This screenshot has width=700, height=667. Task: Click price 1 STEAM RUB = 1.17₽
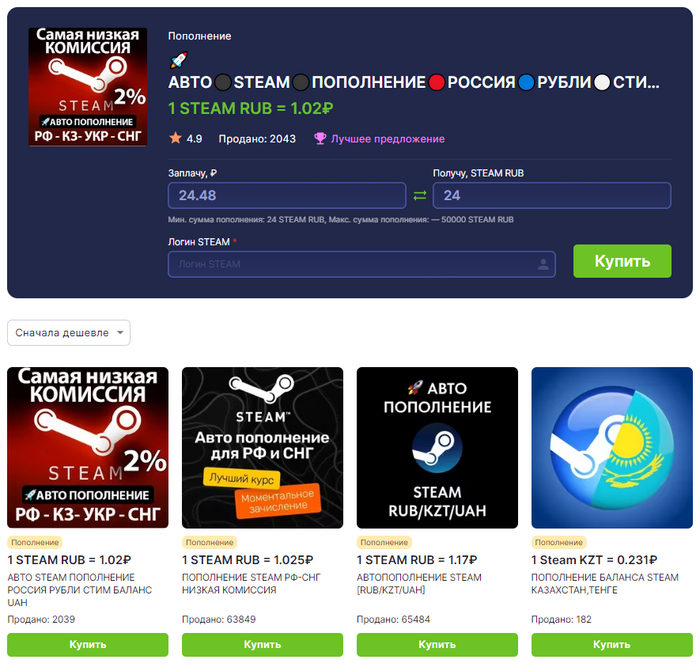coord(417,560)
